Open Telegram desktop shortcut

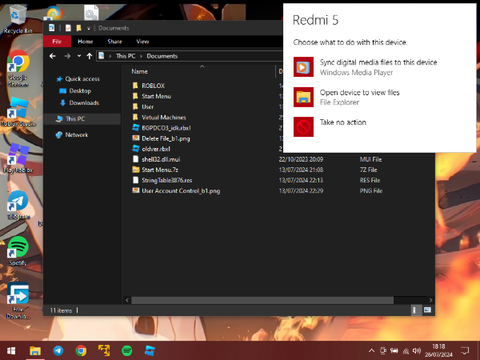point(18,205)
